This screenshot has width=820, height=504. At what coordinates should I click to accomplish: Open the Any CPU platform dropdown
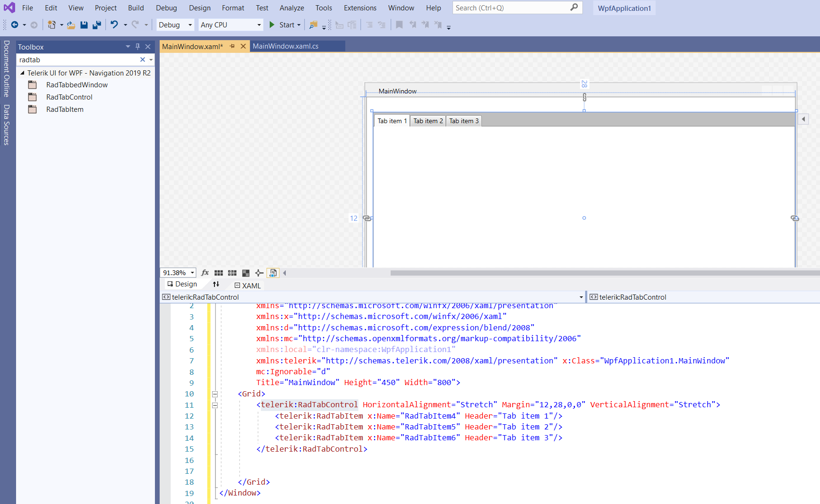point(230,25)
